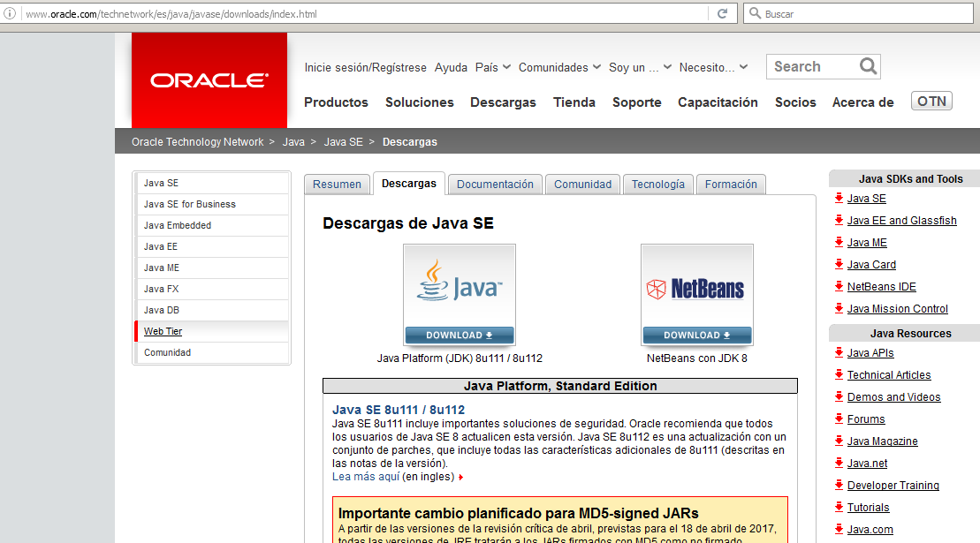The width and height of the screenshot is (980, 543).
Task: Click the arrow icon beside Developer Training
Action: coord(839,485)
